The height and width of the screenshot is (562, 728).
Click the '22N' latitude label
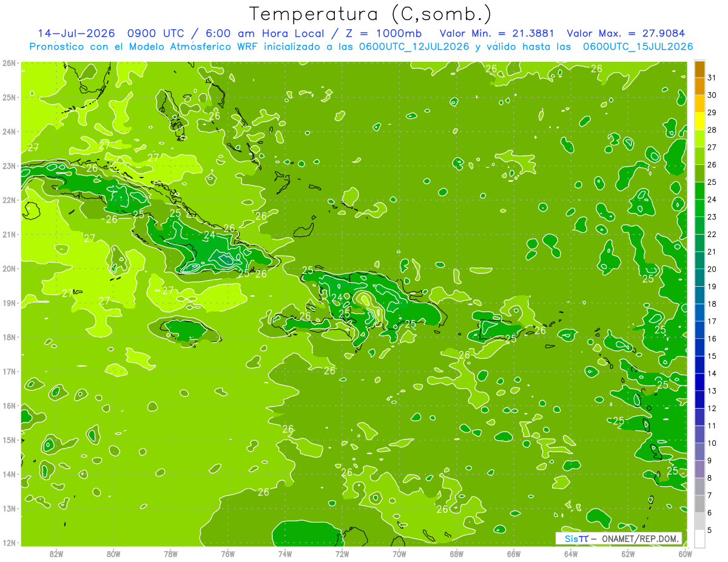point(8,200)
